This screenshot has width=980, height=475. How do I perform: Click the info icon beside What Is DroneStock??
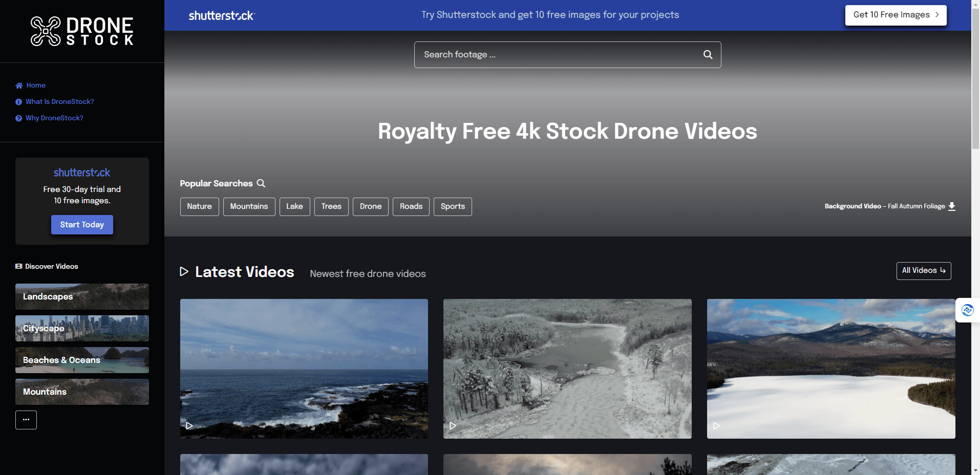coord(18,101)
